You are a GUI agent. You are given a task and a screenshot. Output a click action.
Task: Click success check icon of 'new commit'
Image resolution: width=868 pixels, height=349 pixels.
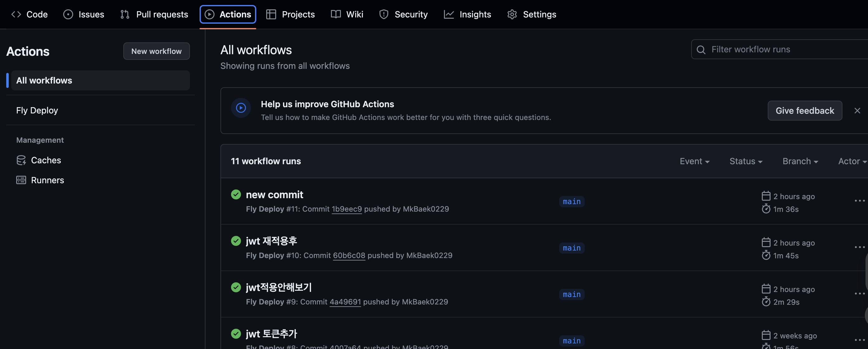click(236, 194)
